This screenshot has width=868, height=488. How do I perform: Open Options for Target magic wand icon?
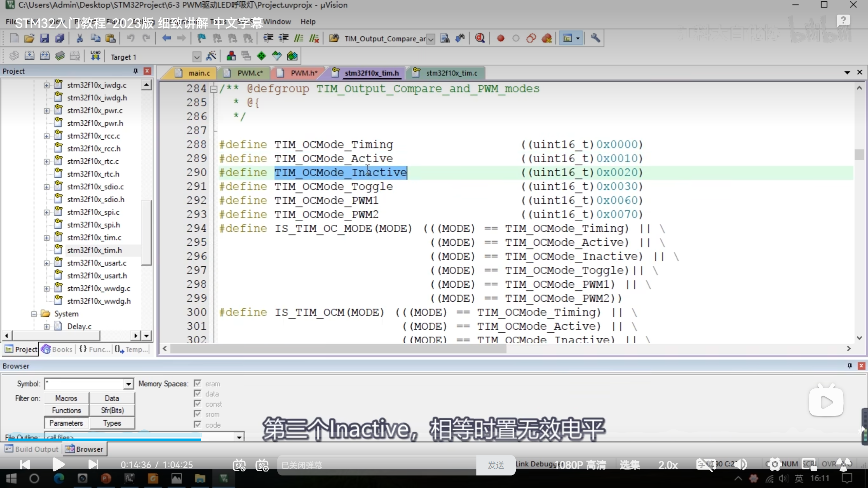coord(211,56)
